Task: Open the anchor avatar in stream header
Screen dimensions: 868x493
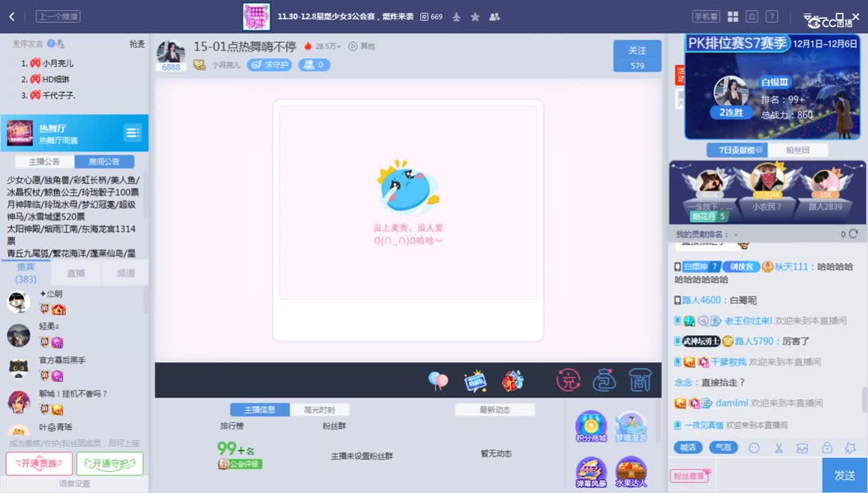Action: pos(170,52)
